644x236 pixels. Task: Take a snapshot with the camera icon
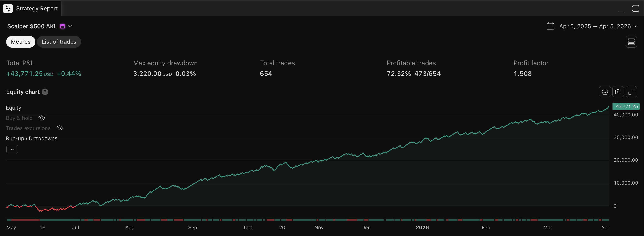pos(618,92)
